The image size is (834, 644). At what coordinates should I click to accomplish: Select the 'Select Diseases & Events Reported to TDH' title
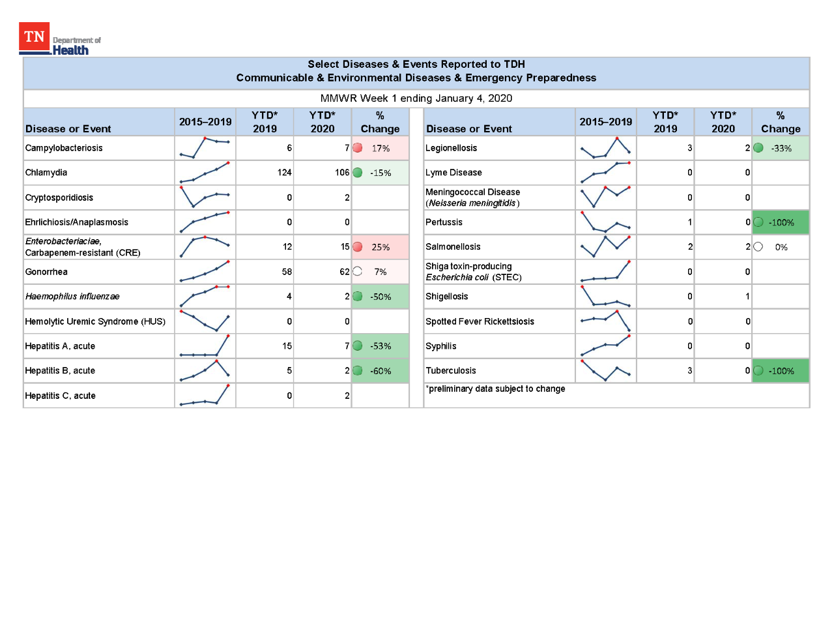point(416,64)
